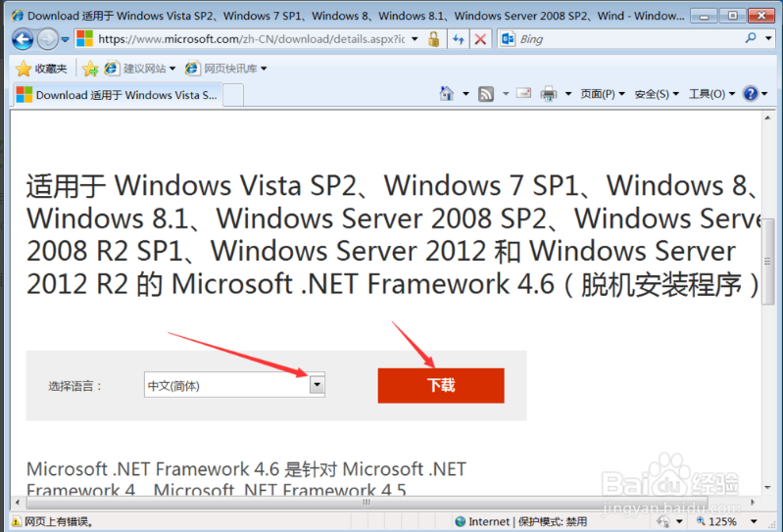The height and width of the screenshot is (532, 783).
Task: Select the Download 适用于 Windows Vista tab
Action: [117, 95]
